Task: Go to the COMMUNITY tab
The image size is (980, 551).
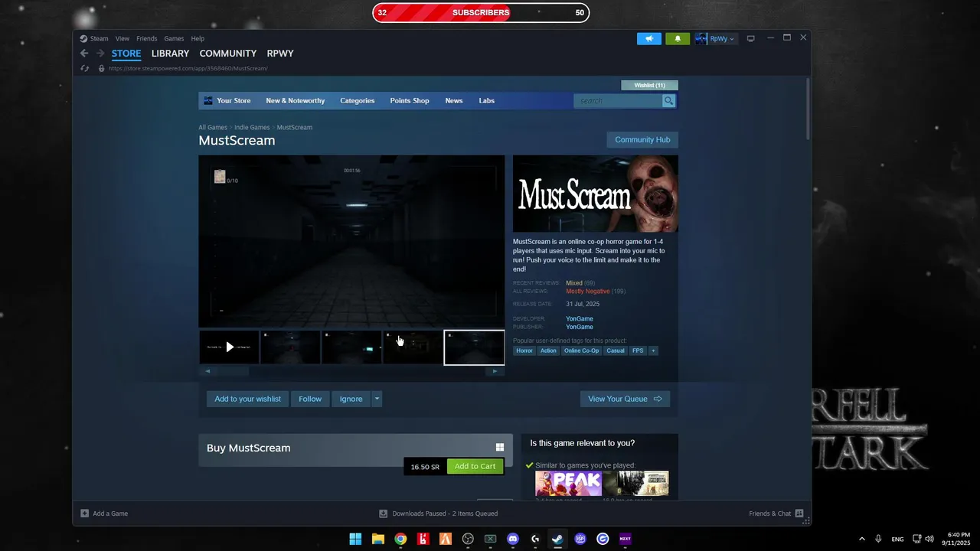Action: [228, 54]
